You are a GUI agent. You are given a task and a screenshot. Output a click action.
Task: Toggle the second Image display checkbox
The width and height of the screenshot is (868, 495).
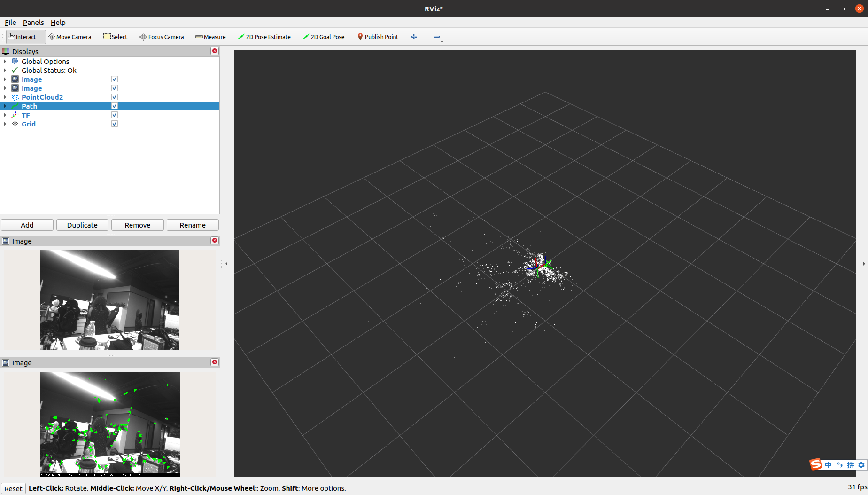click(115, 88)
